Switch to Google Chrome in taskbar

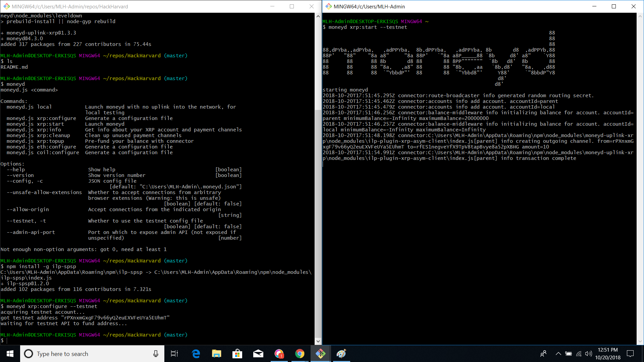pyautogui.click(x=300, y=354)
